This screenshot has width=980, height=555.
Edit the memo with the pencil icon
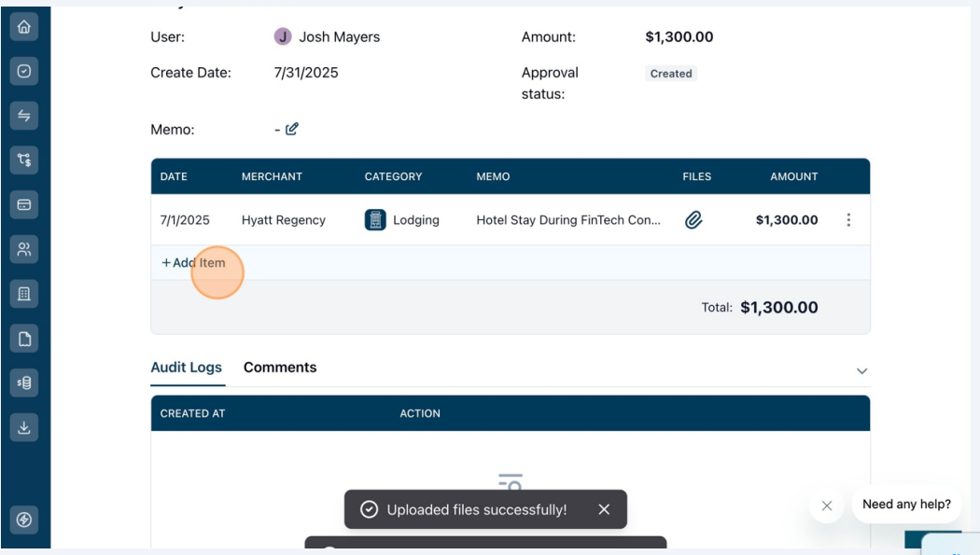tap(292, 130)
